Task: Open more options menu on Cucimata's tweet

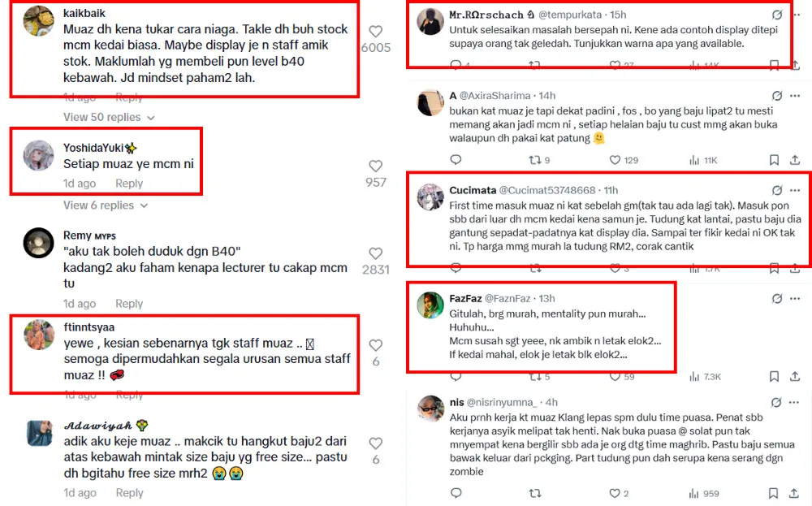Action: (x=796, y=190)
